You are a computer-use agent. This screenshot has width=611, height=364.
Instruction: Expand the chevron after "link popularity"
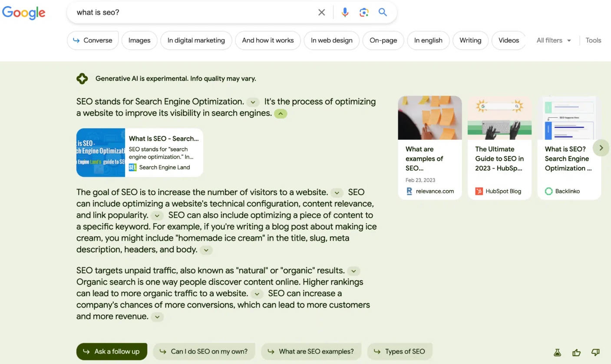click(157, 215)
